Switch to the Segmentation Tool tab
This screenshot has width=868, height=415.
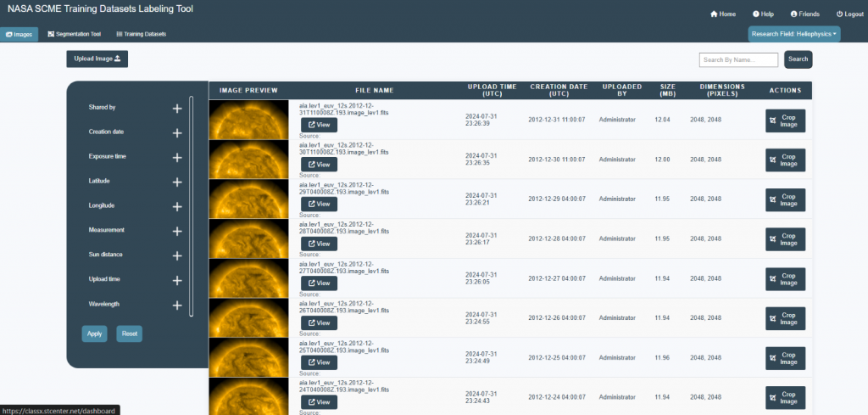75,34
